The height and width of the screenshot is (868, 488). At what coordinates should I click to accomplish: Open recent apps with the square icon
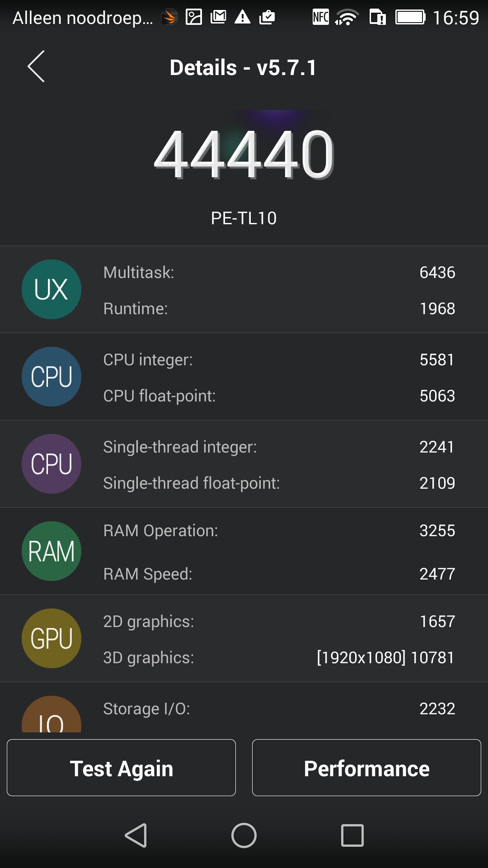352,835
